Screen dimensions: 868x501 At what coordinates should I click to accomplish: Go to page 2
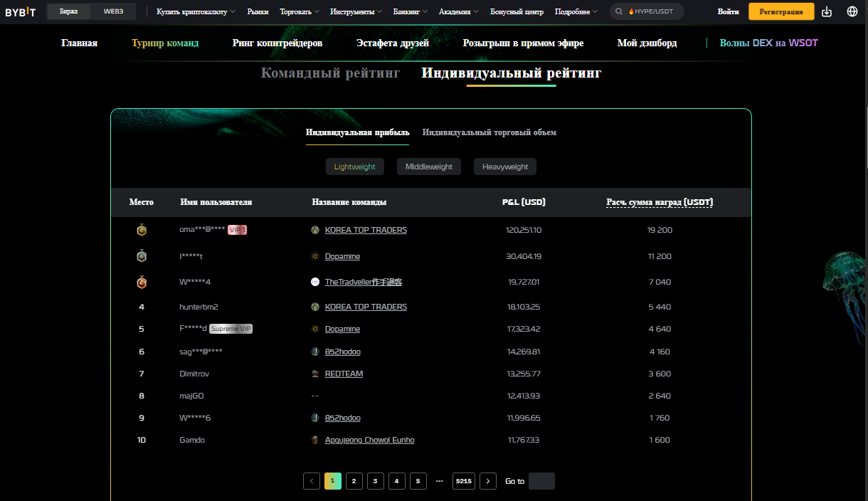coord(354,481)
